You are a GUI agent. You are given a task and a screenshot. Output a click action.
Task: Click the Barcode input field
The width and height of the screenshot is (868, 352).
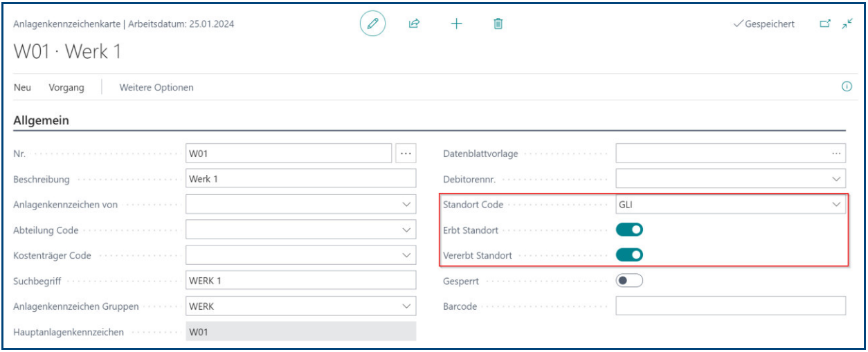pos(730,306)
